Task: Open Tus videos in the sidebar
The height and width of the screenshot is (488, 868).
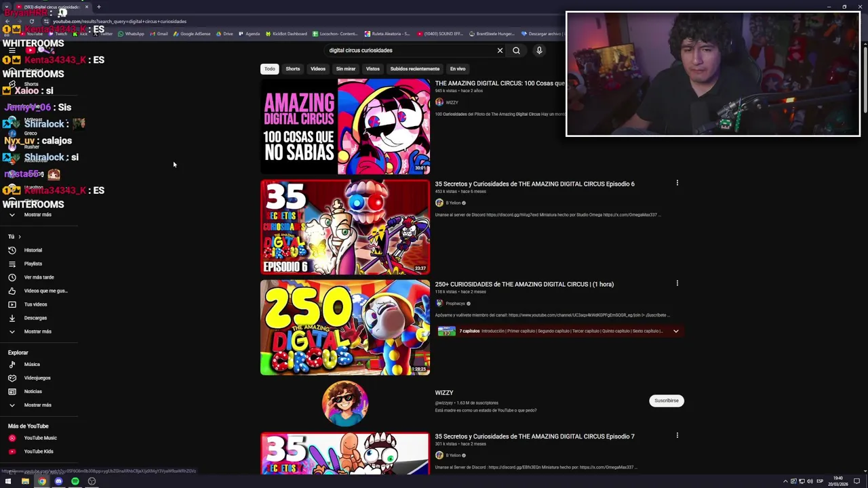Action: click(35, 304)
